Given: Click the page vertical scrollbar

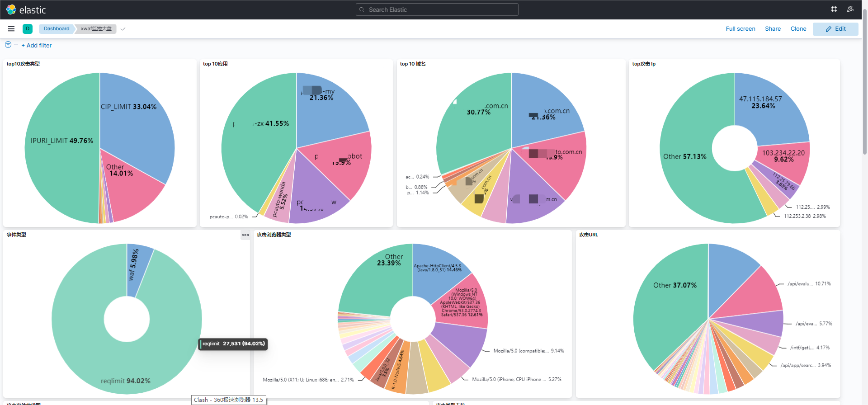Looking at the screenshot, I should point(865,81).
